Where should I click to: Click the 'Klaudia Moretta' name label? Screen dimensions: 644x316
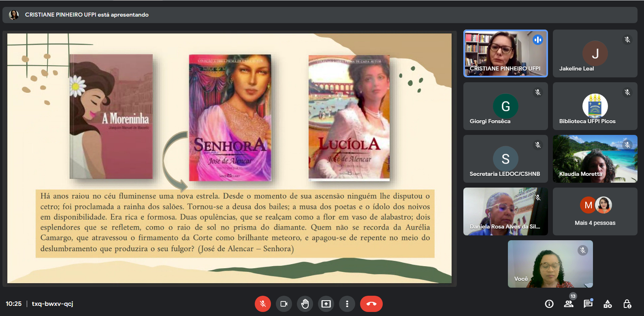pyautogui.click(x=580, y=174)
